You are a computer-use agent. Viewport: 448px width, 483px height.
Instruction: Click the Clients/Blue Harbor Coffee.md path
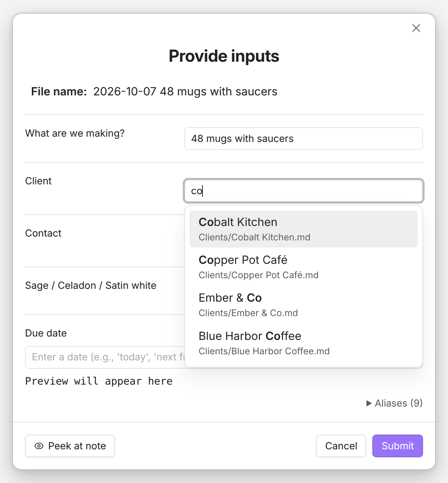click(x=264, y=351)
